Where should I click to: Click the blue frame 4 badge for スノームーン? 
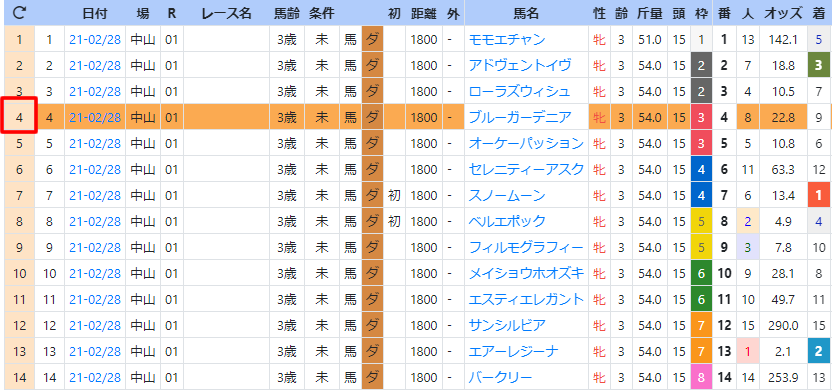tap(701, 195)
